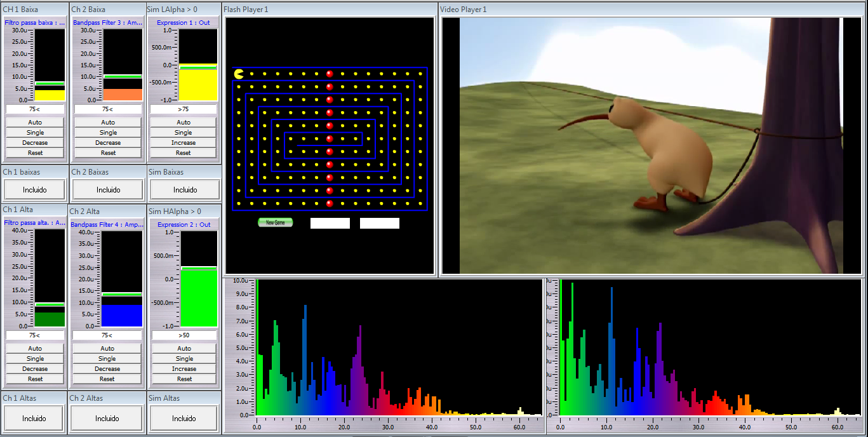868x437 pixels.
Task: Click the bright green bar meter in Sim HAlpha
Action: coord(199,299)
